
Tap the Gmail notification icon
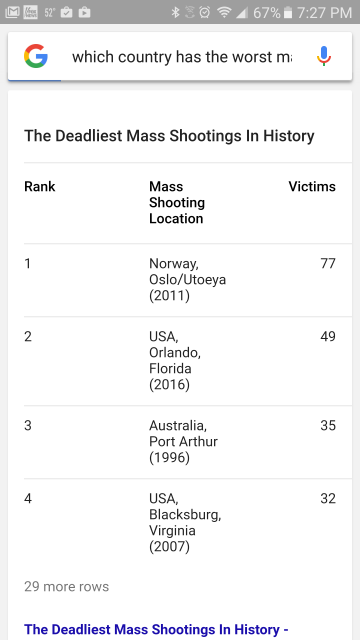[12, 12]
